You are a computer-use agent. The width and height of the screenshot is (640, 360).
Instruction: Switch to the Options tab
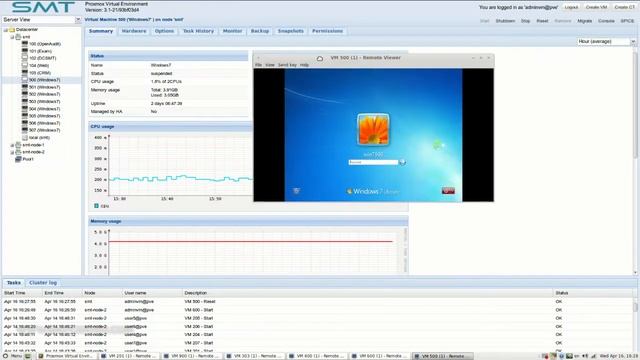coord(164,31)
